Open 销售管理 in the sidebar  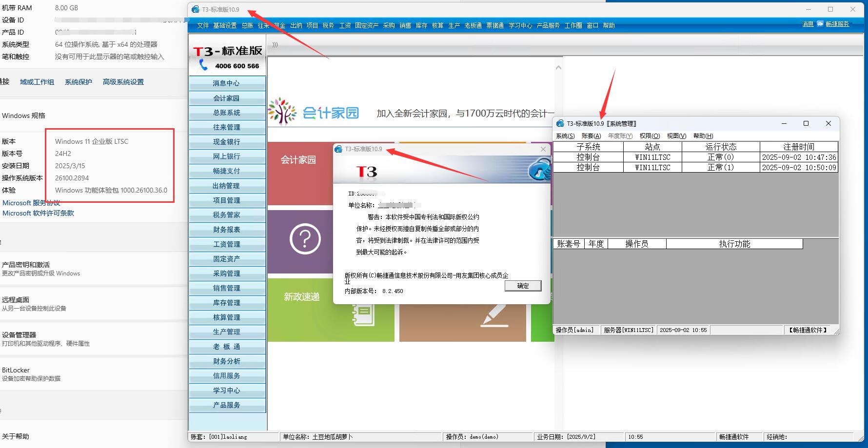click(227, 288)
